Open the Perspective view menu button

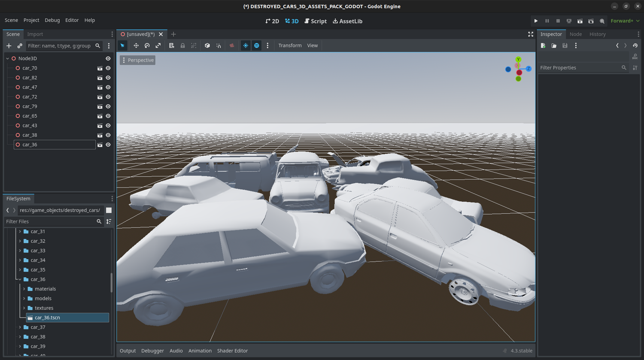(137, 60)
